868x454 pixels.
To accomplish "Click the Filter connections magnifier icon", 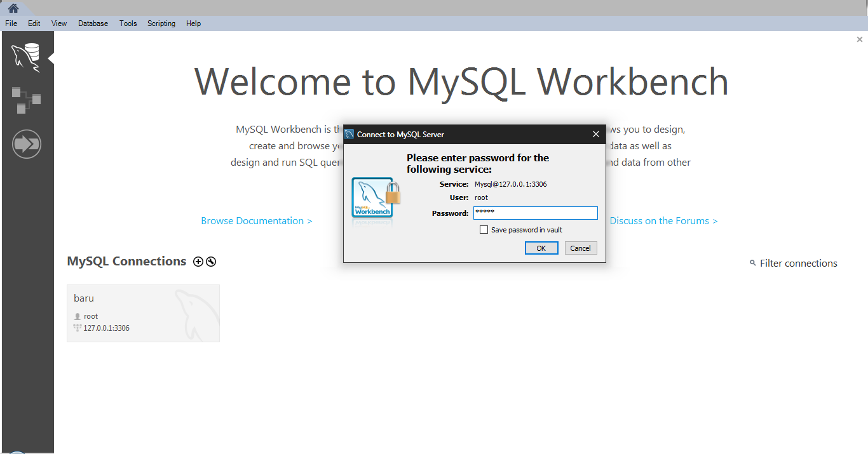I will pos(753,263).
